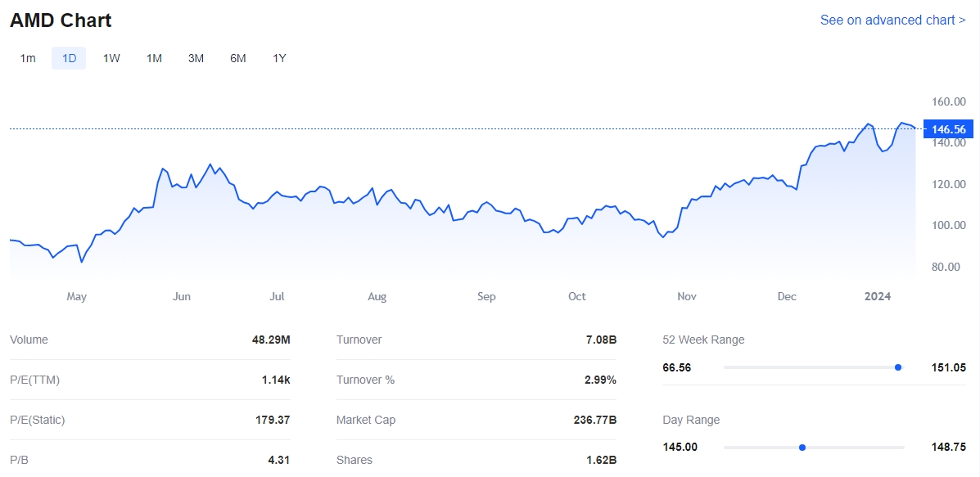
Task: Click the 52 Week Range slider dot
Action: pyautogui.click(x=898, y=367)
